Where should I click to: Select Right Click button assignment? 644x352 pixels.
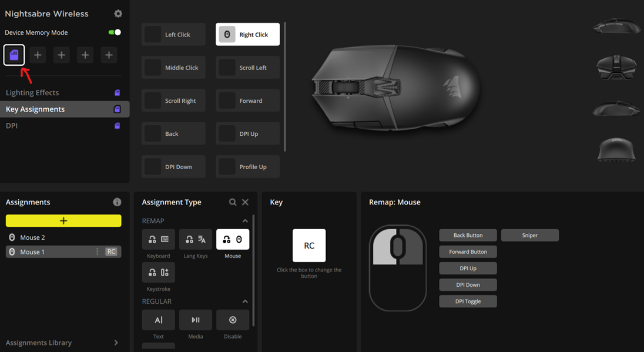tap(247, 35)
